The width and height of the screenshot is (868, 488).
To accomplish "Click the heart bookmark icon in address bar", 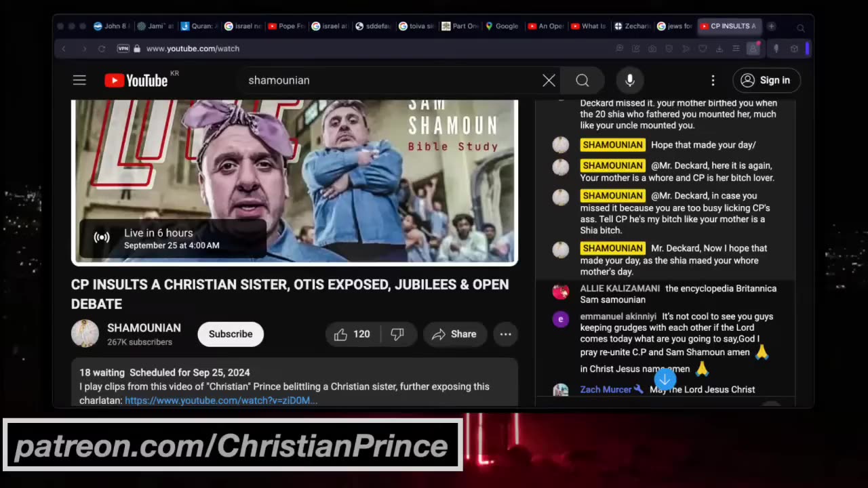I will 703,49.
